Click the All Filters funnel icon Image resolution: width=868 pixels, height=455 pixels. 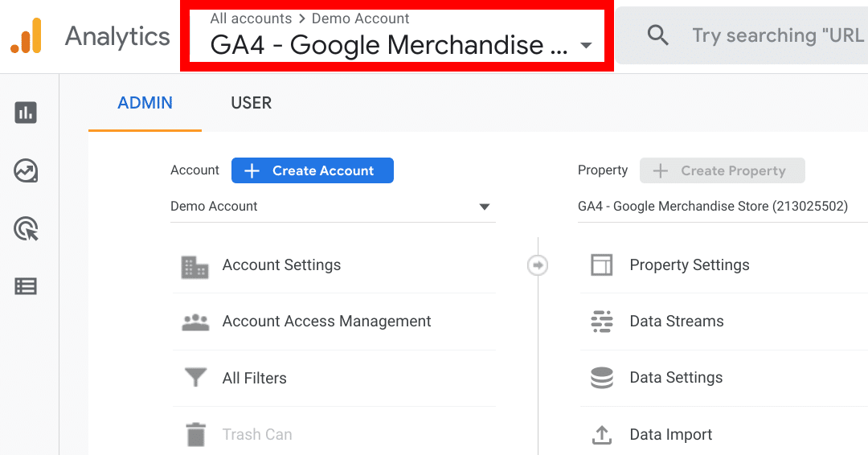pos(195,378)
